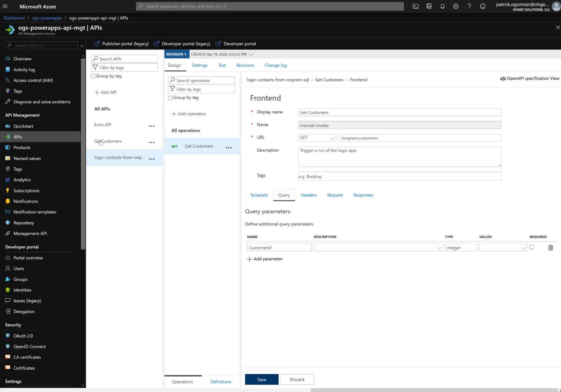This screenshot has width=561, height=392.
Task: Enable Group by tag for APIs
Action: pos(93,76)
